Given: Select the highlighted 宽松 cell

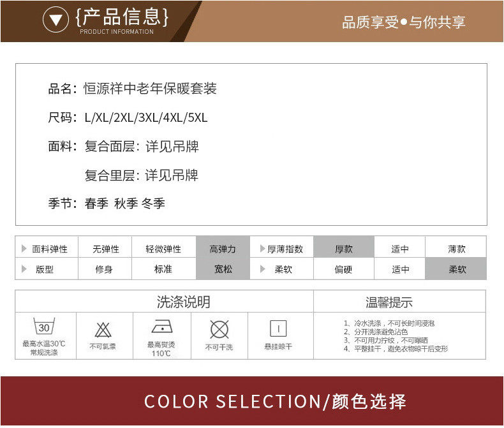Looking at the screenshot, I should coord(223,269).
